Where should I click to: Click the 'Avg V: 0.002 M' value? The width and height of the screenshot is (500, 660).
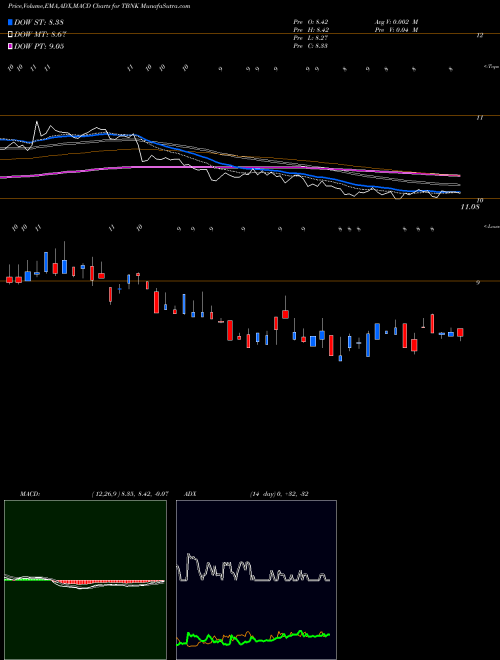point(396,22)
